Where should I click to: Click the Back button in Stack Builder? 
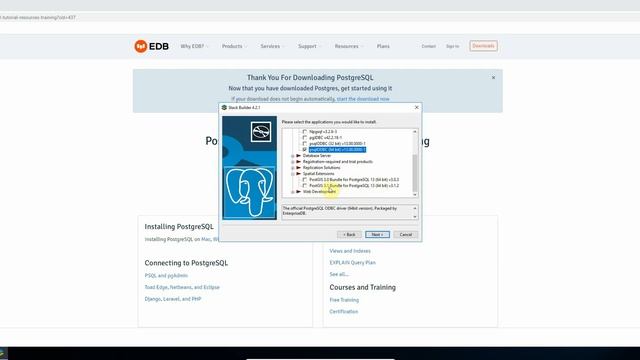click(x=349, y=235)
